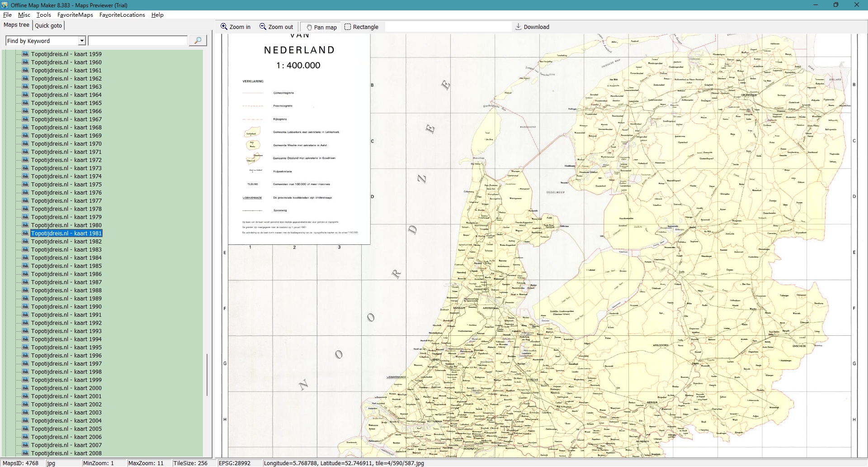
Task: Open the FavoriteLocations menu
Action: pyautogui.click(x=122, y=15)
